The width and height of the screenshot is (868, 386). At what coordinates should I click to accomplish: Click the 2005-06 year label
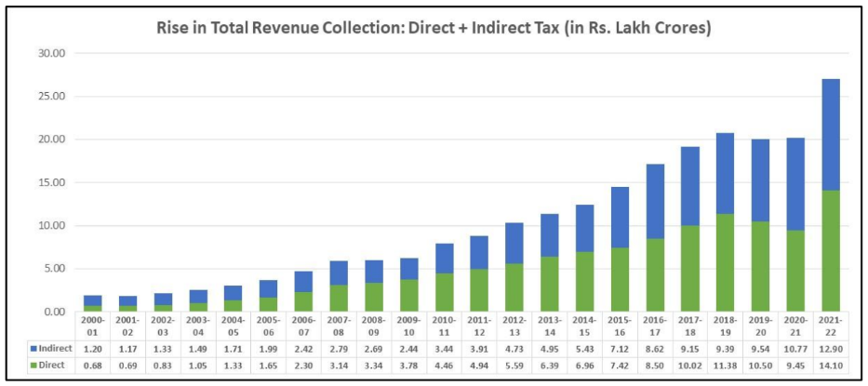pyautogui.click(x=268, y=326)
